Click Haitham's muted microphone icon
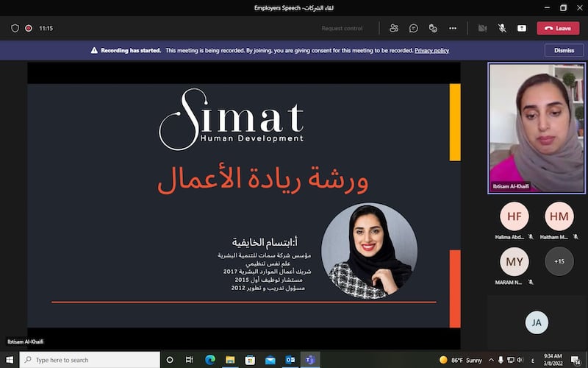Screen dimensions: 588x368 click(576, 237)
